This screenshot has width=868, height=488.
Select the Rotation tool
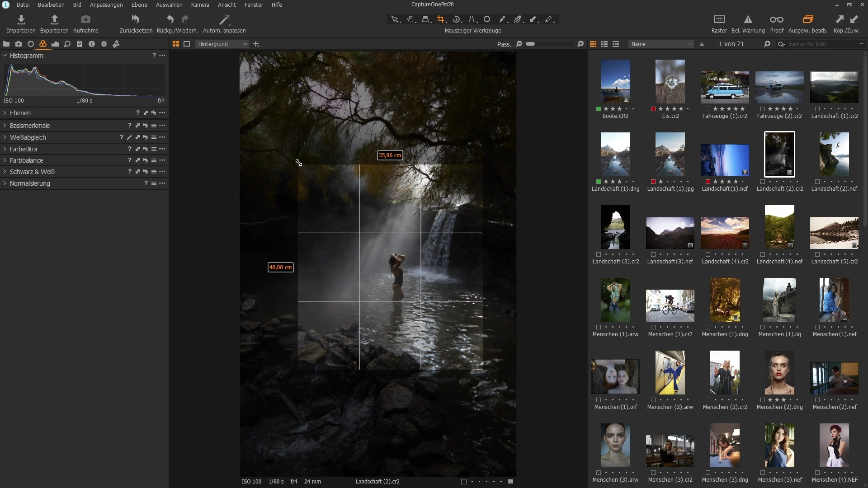pyautogui.click(x=456, y=19)
